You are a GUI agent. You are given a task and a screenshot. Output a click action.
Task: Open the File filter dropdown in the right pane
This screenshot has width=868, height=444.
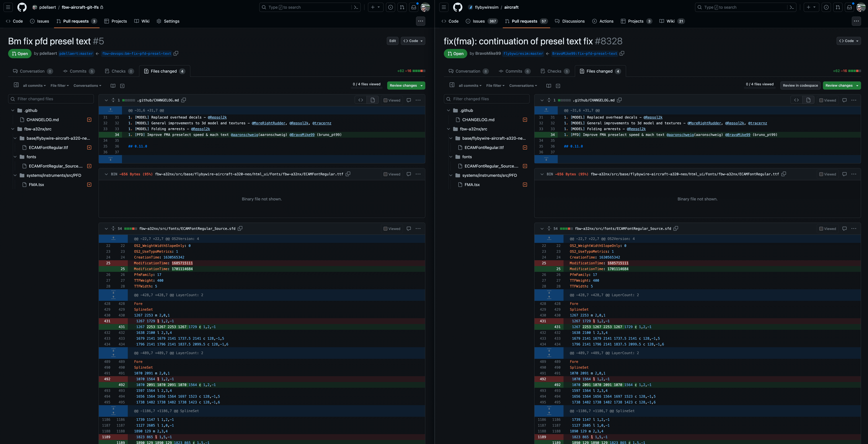(x=495, y=86)
